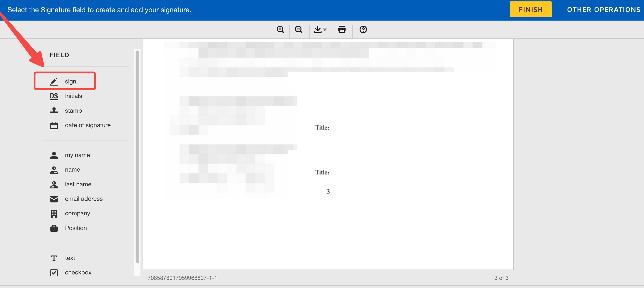Print the document
The width and height of the screenshot is (644, 288).
pos(342,29)
